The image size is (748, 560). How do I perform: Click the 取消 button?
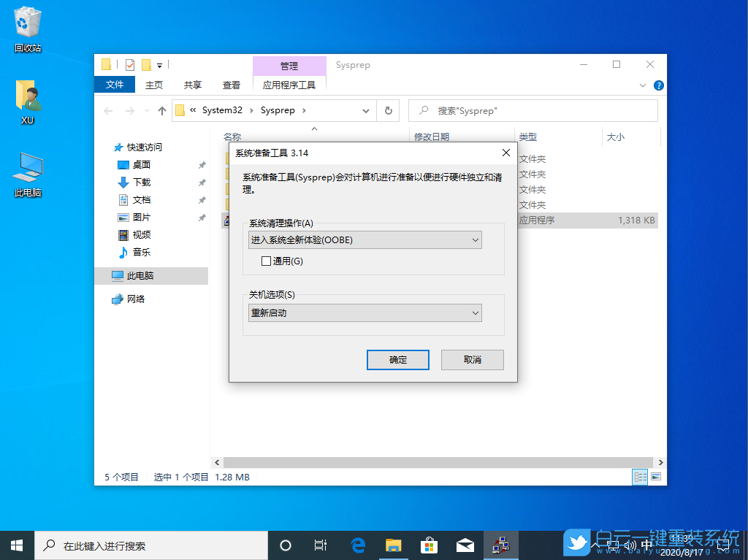[472, 359]
